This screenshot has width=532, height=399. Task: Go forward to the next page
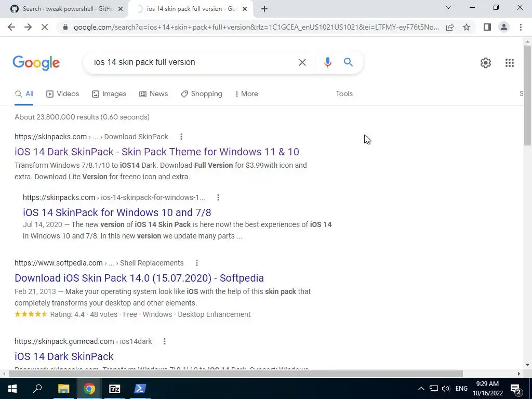pyautogui.click(x=28, y=27)
